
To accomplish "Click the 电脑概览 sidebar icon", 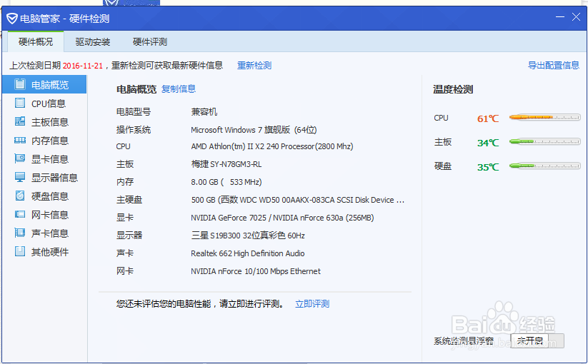I will 20,84.
